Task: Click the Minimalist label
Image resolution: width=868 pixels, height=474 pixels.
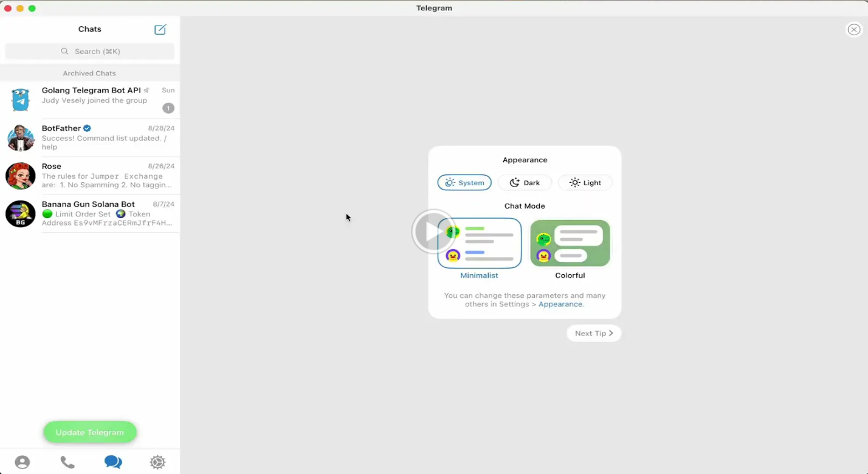Action: click(479, 275)
